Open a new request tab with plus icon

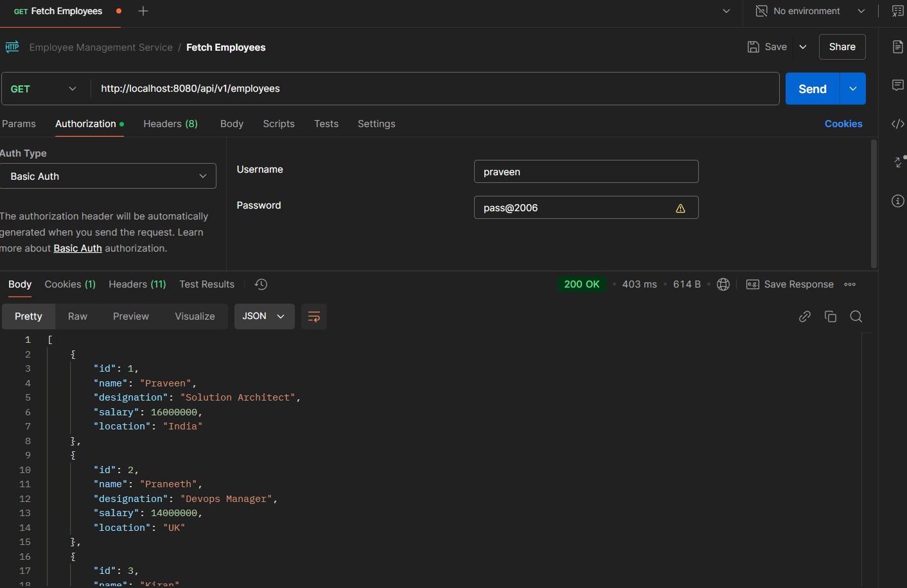[x=143, y=11]
